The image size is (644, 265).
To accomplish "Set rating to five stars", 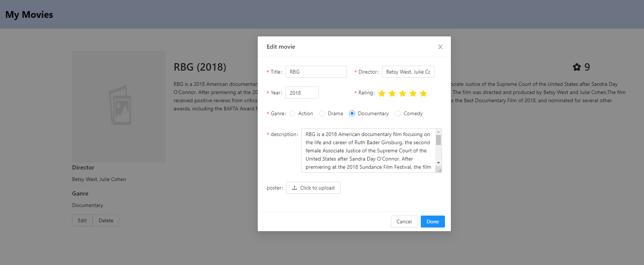I will (423, 93).
